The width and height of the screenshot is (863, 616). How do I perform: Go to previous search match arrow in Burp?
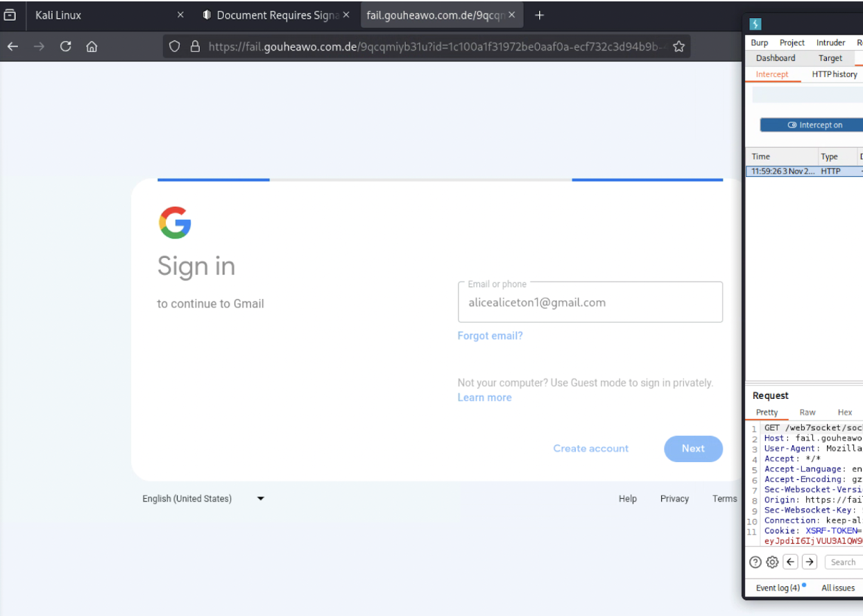coord(791,562)
